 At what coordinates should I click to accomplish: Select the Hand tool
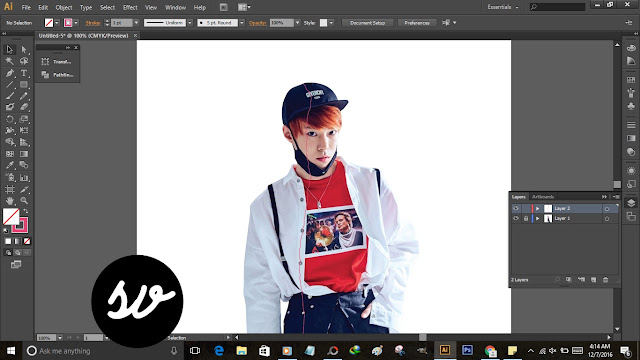click(9, 201)
